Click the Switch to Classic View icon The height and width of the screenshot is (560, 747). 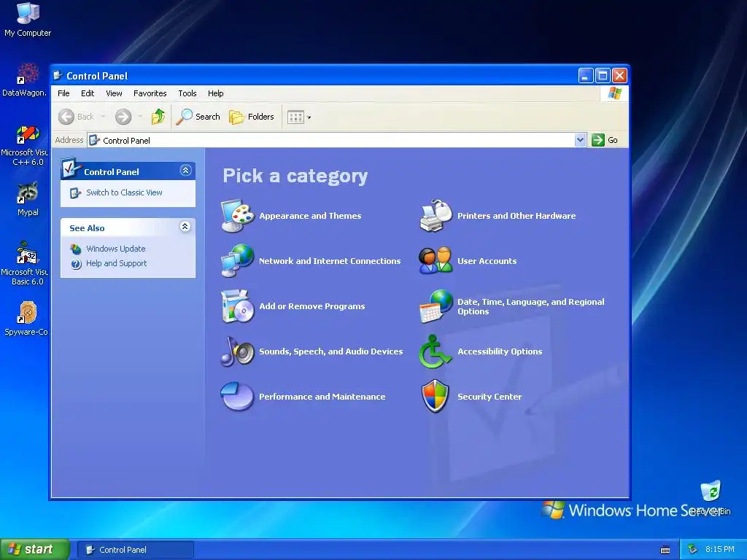(75, 192)
